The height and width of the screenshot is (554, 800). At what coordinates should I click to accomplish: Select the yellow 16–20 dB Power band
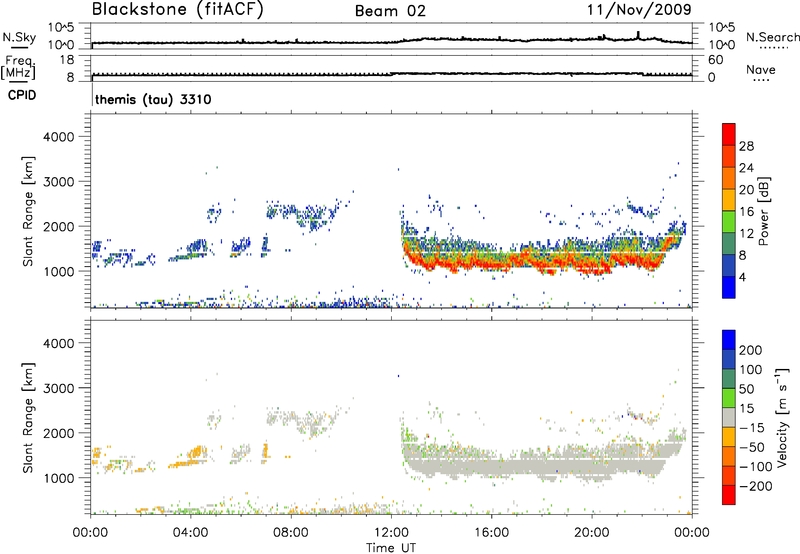pos(729,200)
